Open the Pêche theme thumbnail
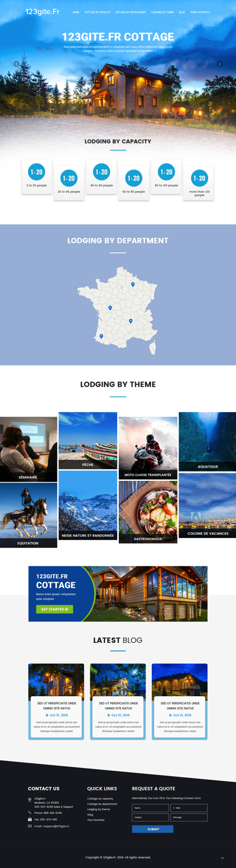 [88, 440]
